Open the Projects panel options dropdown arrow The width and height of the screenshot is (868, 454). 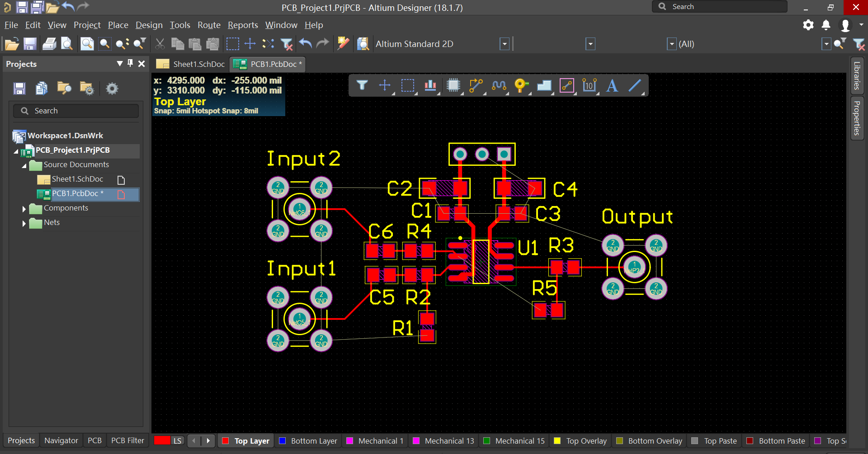(120, 64)
